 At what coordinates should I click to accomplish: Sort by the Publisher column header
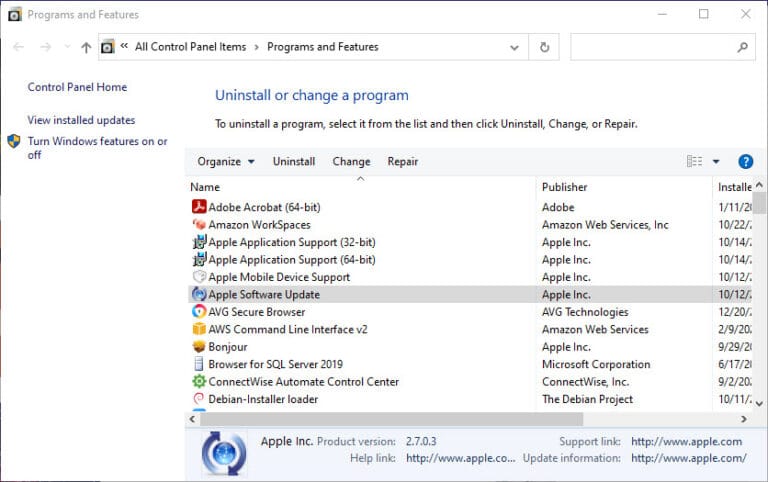624,187
